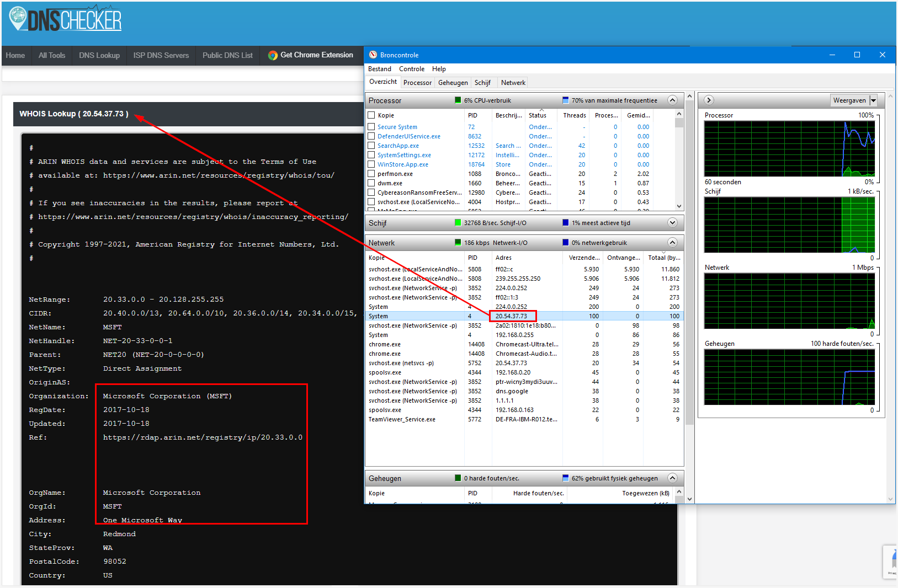The image size is (898, 588).
Task: Collapse the graphs pane with the arrow button
Action: [x=709, y=100]
